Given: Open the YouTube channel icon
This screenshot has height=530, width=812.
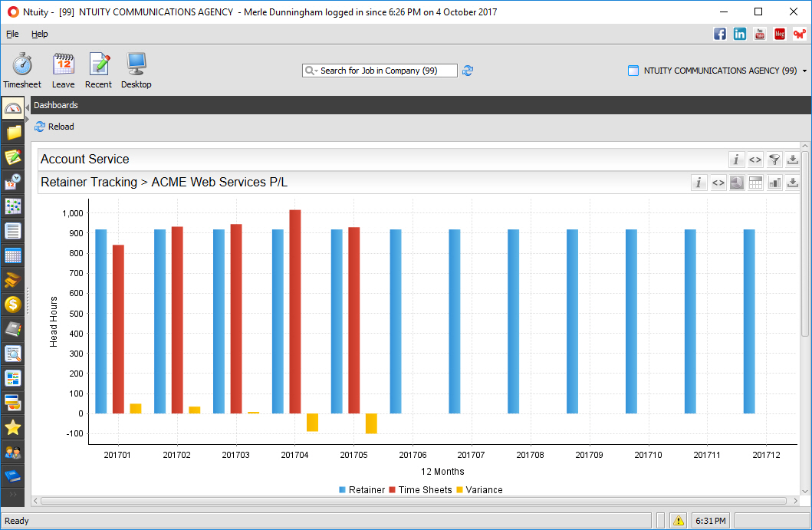Looking at the screenshot, I should [760, 35].
